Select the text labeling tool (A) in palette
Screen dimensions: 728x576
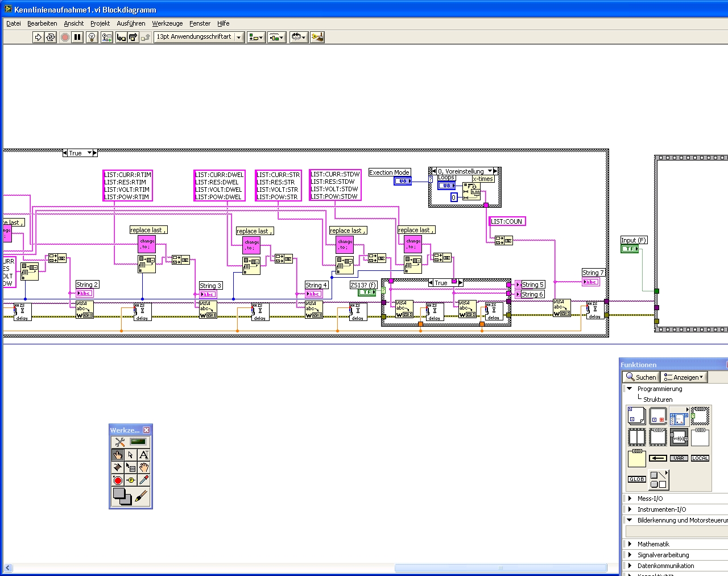coord(144,455)
